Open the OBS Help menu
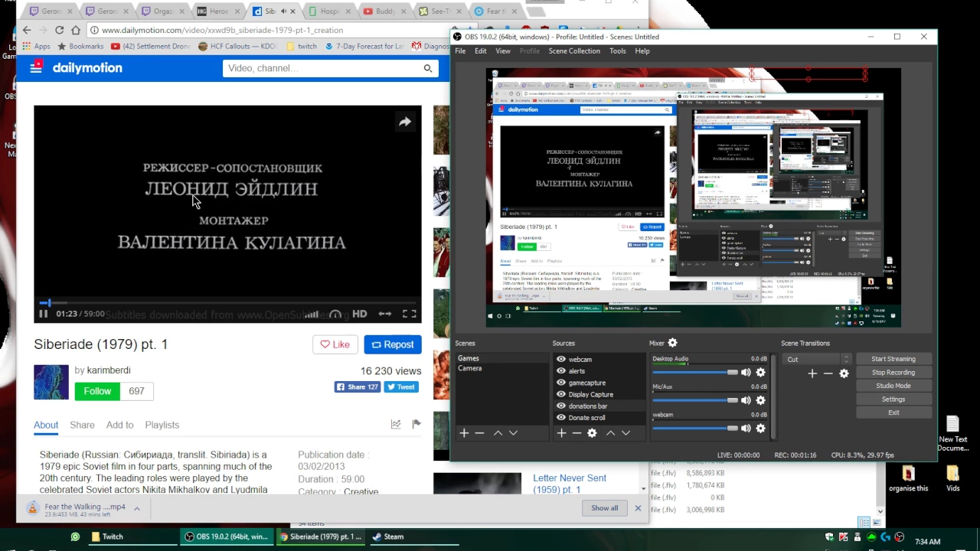This screenshot has width=980, height=551. coord(642,51)
